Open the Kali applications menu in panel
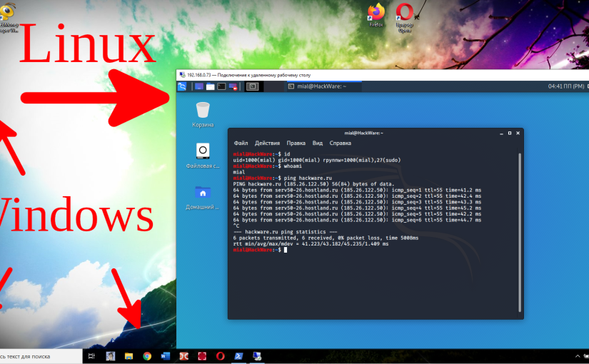This screenshot has height=364, width=589. pyautogui.click(x=182, y=86)
